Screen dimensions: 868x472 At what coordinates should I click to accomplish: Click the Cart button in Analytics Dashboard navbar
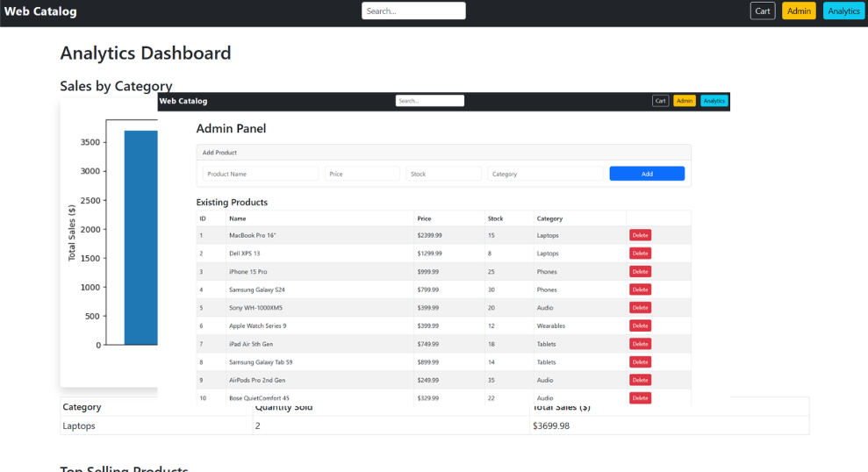(x=763, y=11)
